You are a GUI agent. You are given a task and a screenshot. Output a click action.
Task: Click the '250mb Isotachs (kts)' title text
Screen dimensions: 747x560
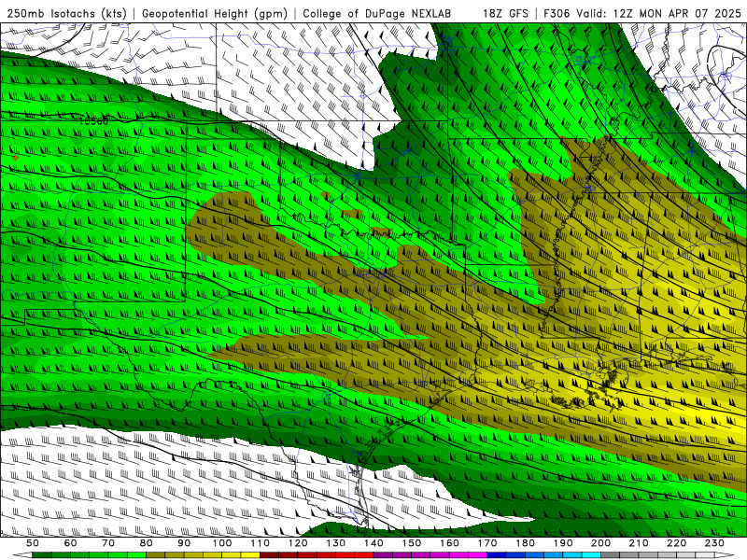point(67,13)
